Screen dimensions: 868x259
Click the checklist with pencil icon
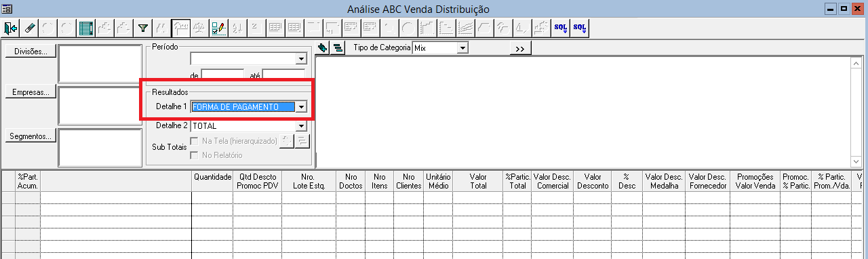click(219, 28)
